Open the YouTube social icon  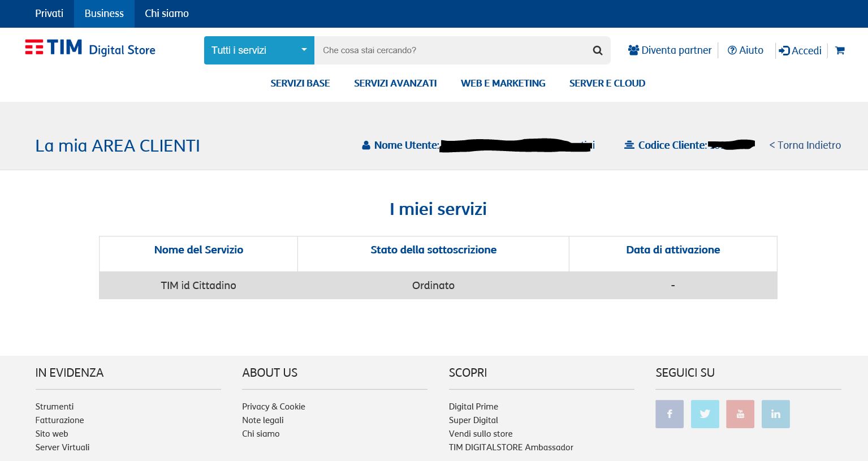pyautogui.click(x=740, y=414)
